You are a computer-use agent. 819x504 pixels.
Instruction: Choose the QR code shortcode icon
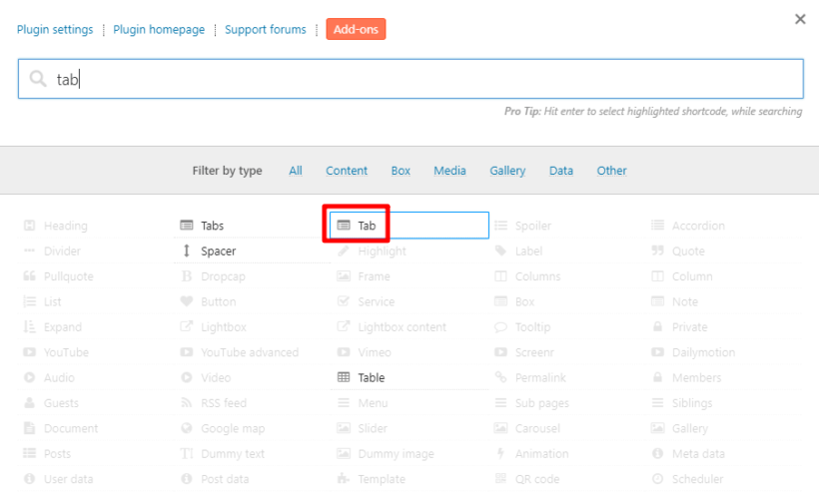[501, 479]
